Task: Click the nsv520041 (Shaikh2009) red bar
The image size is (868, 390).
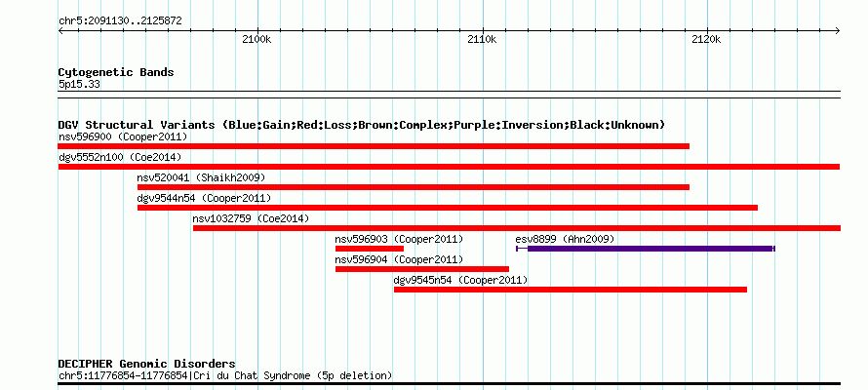Action: [414, 187]
